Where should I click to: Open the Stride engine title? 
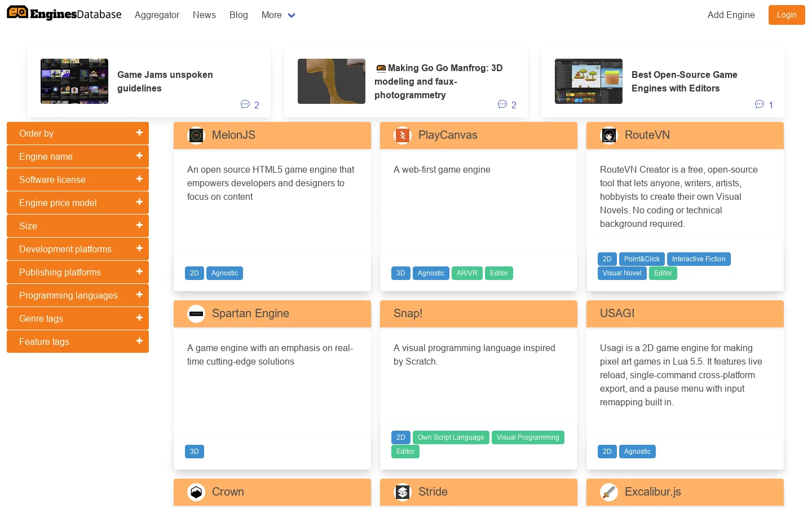(x=433, y=492)
